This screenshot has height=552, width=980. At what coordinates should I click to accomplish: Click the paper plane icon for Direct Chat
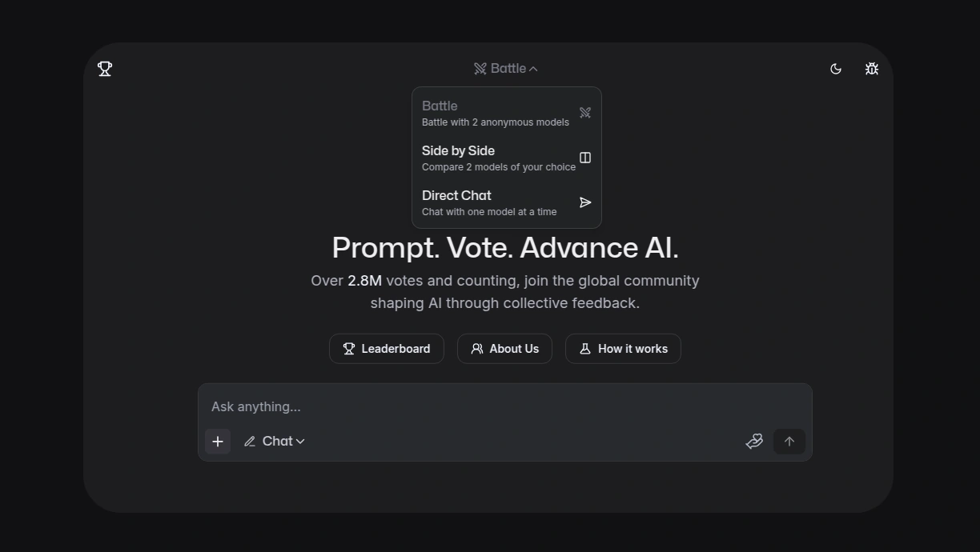(585, 202)
